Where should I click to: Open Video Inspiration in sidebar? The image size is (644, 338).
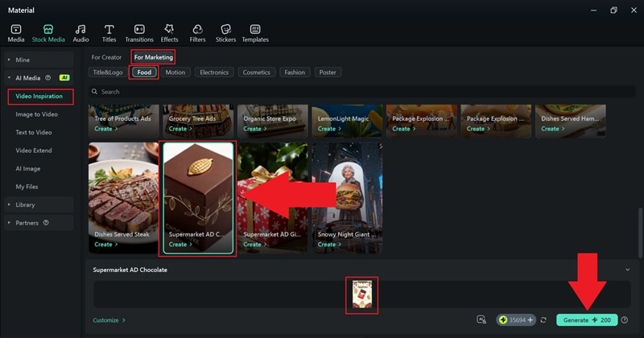(39, 96)
